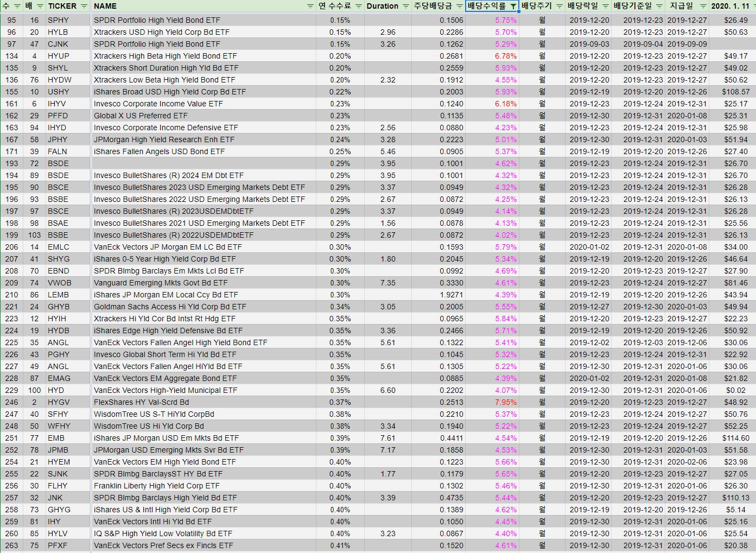Select ticker cell SPHY
756x553 pixels.
point(67,20)
